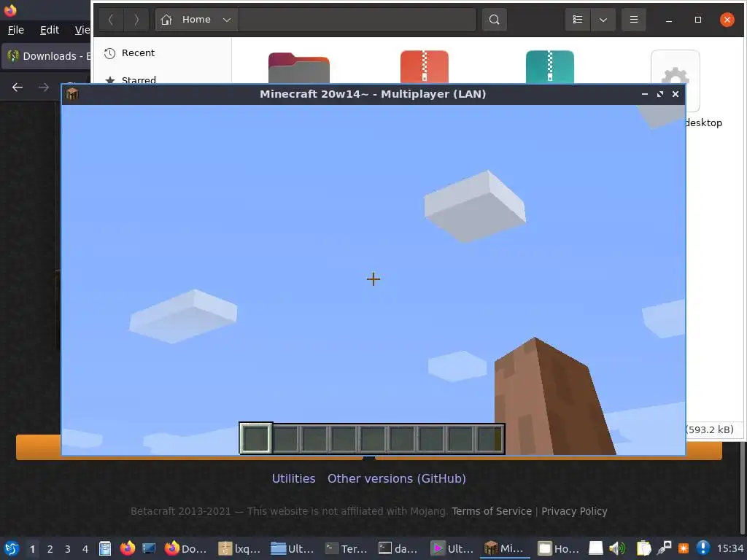Click the browser forward arrow
The width and height of the screenshot is (747, 560).
coord(43,87)
